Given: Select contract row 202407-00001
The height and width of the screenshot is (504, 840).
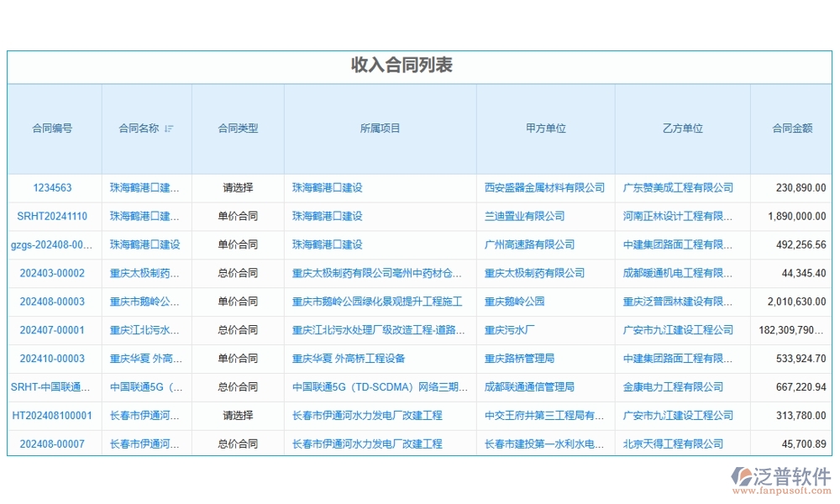Looking at the screenshot, I should pos(54,330).
